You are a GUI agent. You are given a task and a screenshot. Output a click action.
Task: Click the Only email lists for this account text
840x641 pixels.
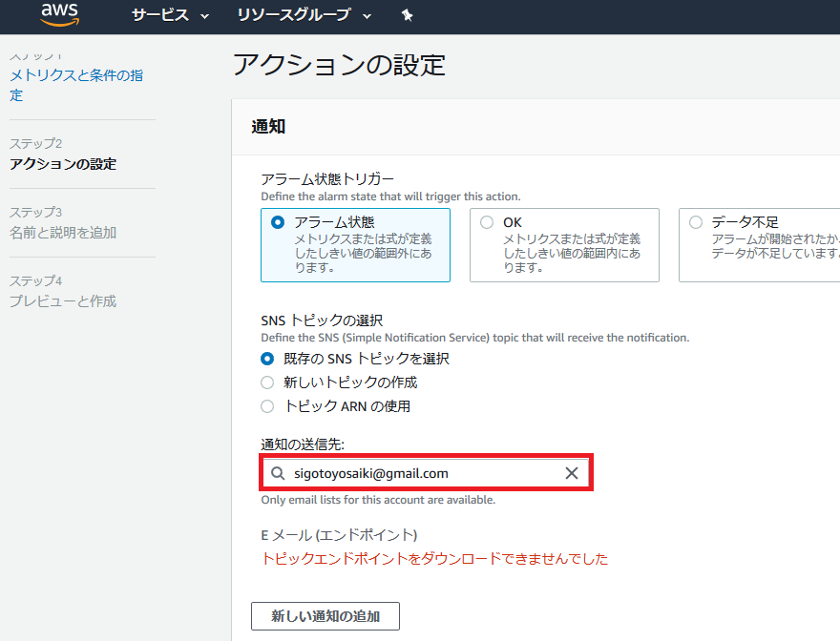(x=378, y=500)
